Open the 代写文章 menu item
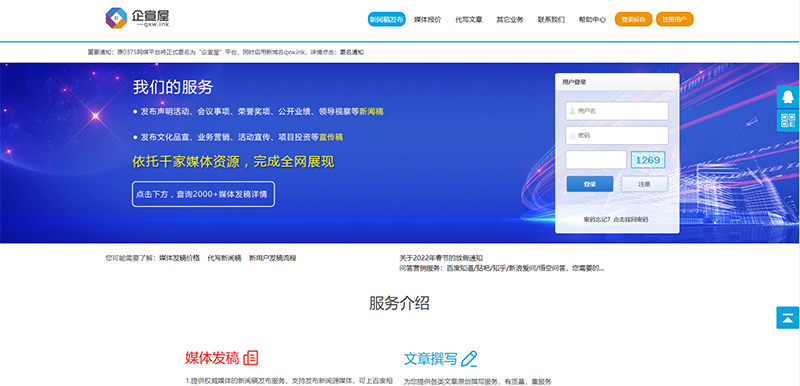 point(469,19)
